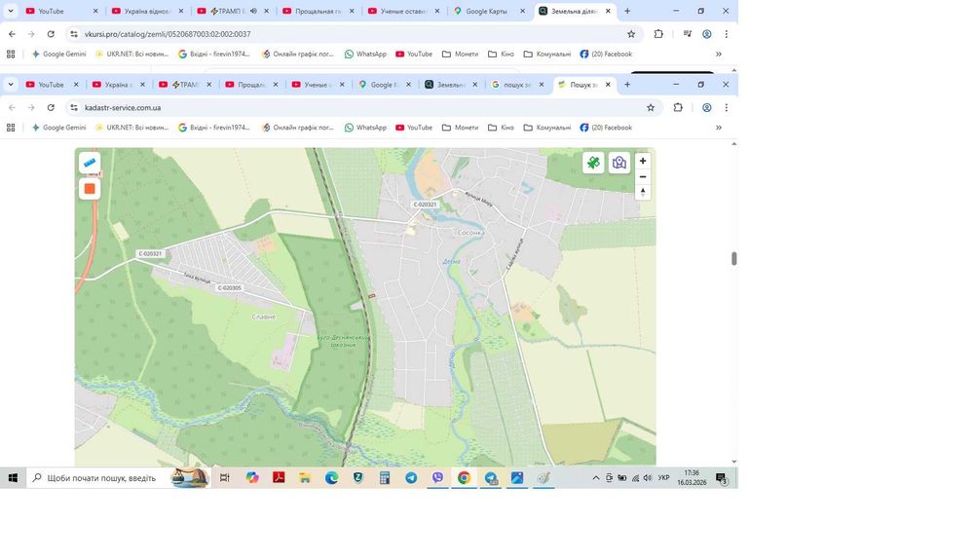The image size is (974, 560).
Task: Open Extensions in front Chrome window
Action: (678, 107)
